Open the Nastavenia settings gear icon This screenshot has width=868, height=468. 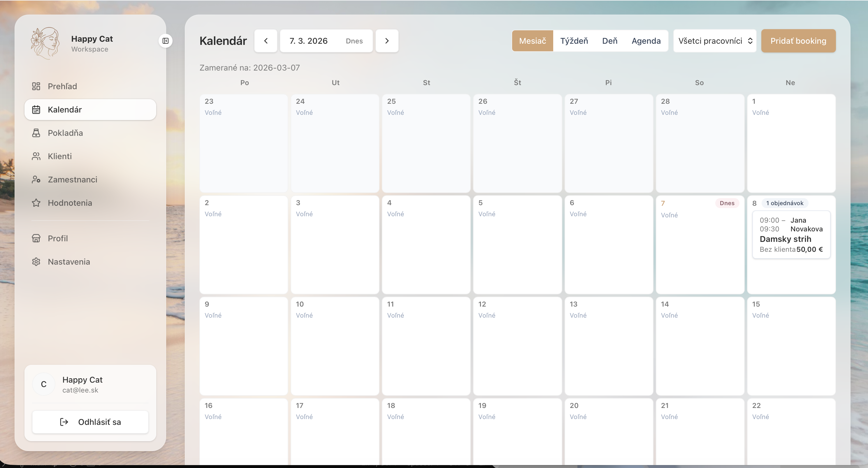pos(36,261)
